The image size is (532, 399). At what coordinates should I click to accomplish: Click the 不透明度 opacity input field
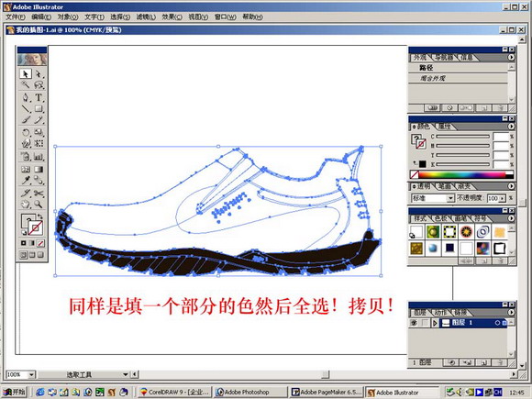click(493, 198)
